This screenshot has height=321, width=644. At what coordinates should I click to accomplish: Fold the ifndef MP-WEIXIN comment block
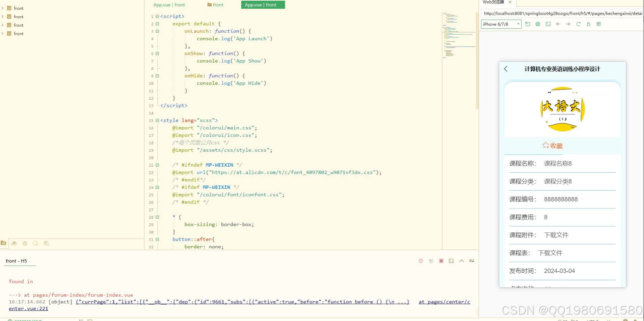pyautogui.click(x=157, y=165)
